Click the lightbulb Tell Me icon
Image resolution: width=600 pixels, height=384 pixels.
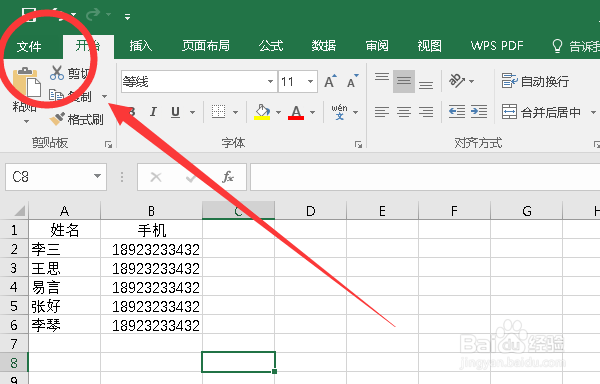point(557,46)
